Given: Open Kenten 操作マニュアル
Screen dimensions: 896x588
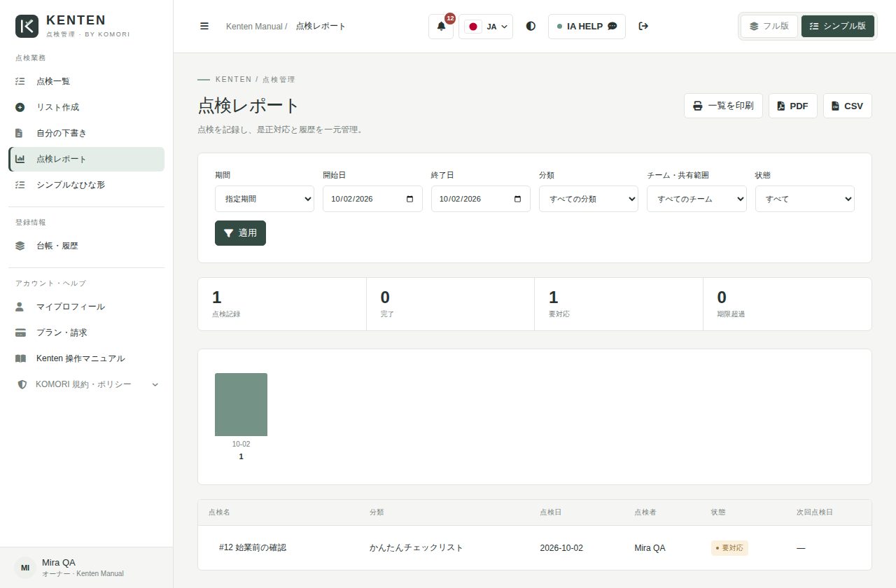Looking at the screenshot, I should (87, 358).
